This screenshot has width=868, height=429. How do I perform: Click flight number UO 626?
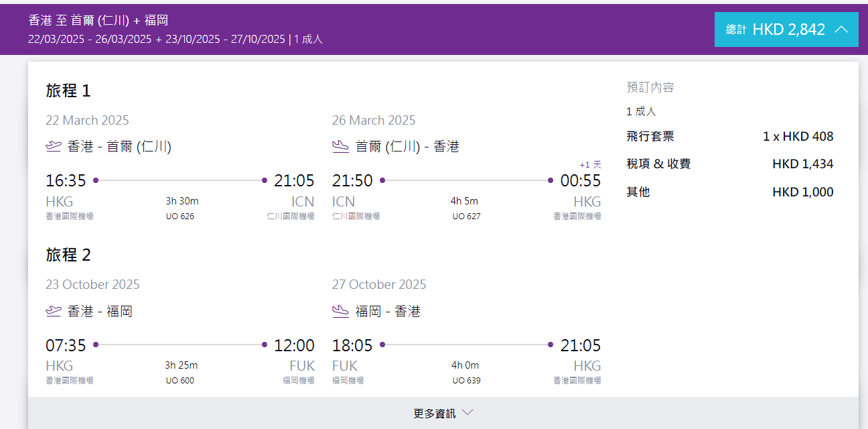[x=180, y=216]
